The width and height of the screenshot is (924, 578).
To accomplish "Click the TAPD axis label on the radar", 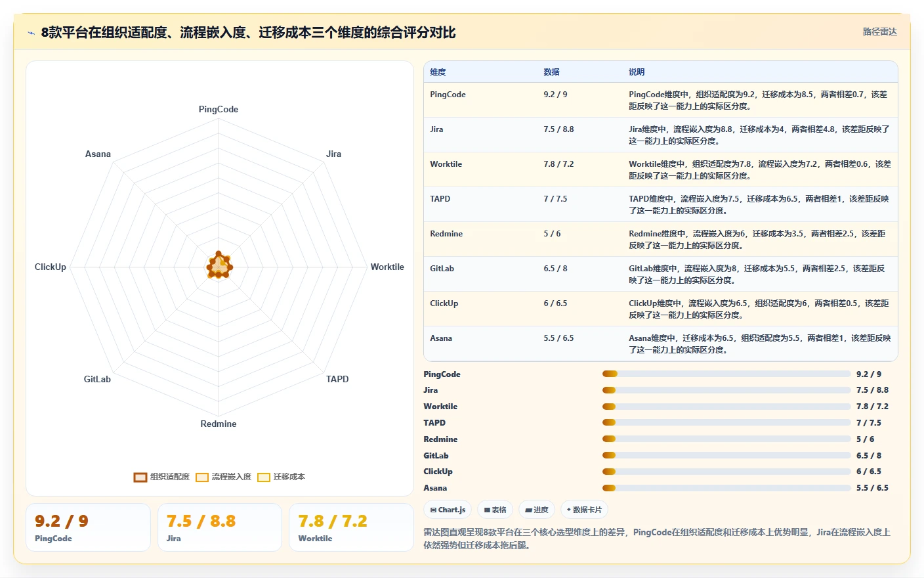I will [337, 379].
